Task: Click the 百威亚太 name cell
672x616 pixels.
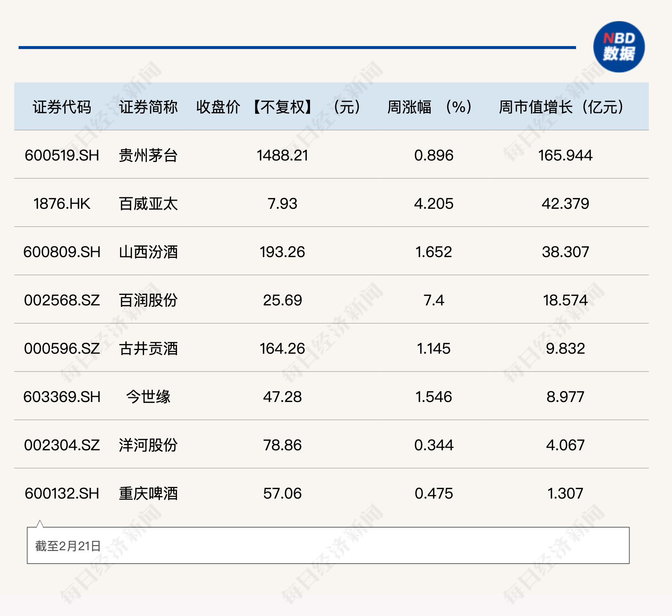Action: (148, 204)
